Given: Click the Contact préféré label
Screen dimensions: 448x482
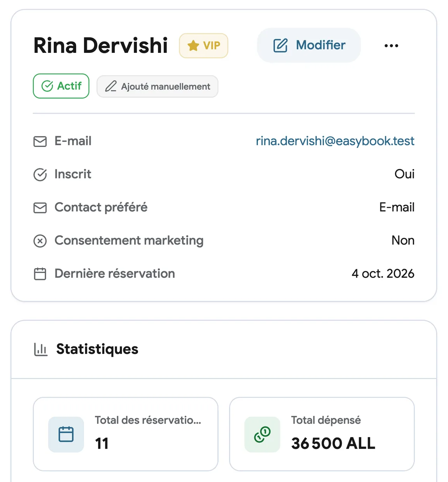Looking at the screenshot, I should click(101, 207).
